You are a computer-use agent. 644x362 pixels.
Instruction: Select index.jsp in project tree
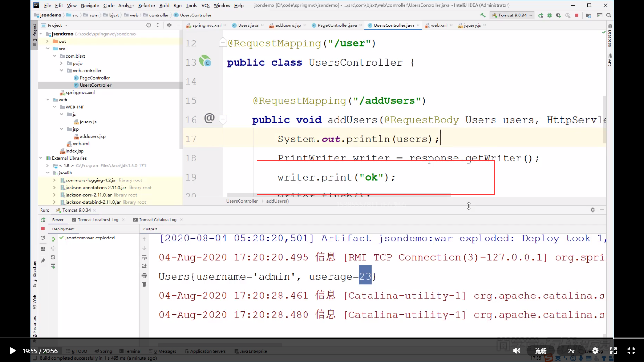tap(74, 151)
